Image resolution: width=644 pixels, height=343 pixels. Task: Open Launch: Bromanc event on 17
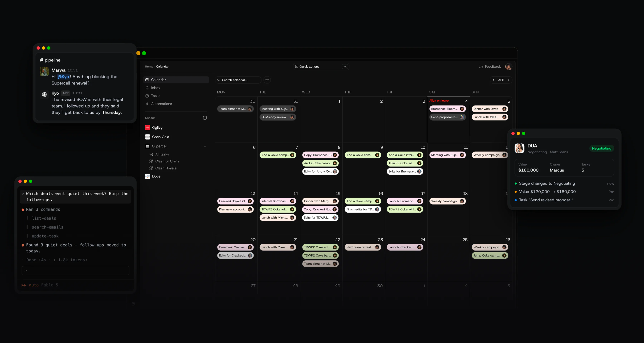pyautogui.click(x=405, y=201)
